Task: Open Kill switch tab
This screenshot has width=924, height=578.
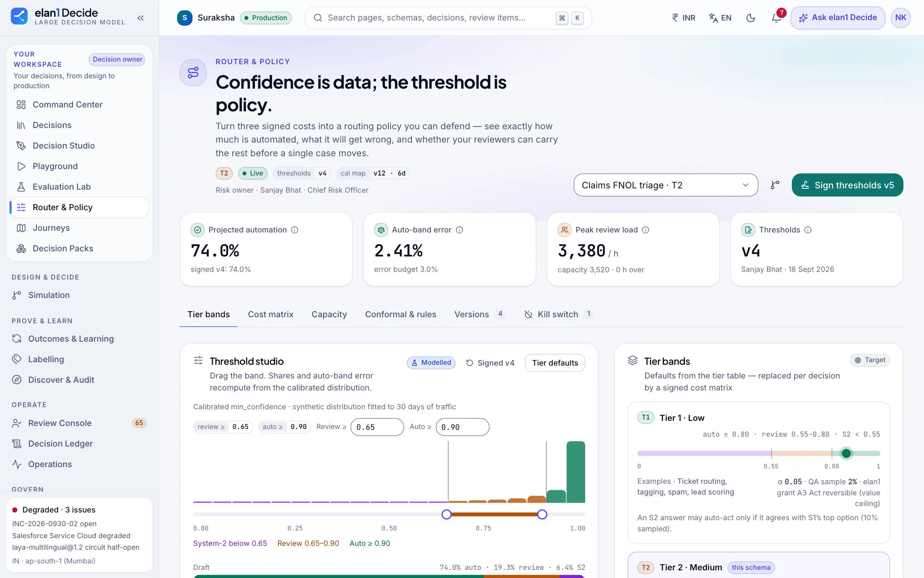Action: [558, 314]
